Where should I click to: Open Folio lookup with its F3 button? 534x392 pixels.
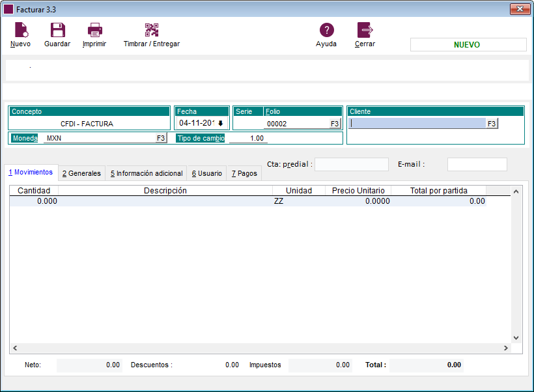pyautogui.click(x=335, y=124)
